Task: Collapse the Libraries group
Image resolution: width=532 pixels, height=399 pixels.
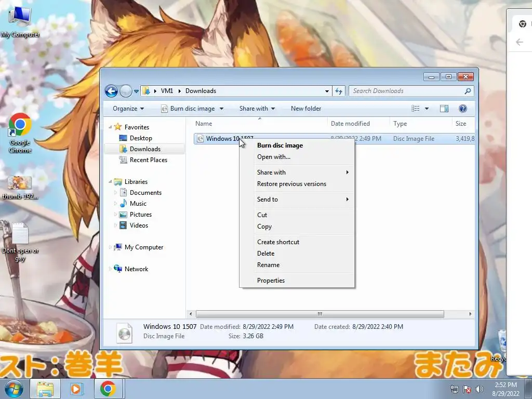Action: coord(110,182)
